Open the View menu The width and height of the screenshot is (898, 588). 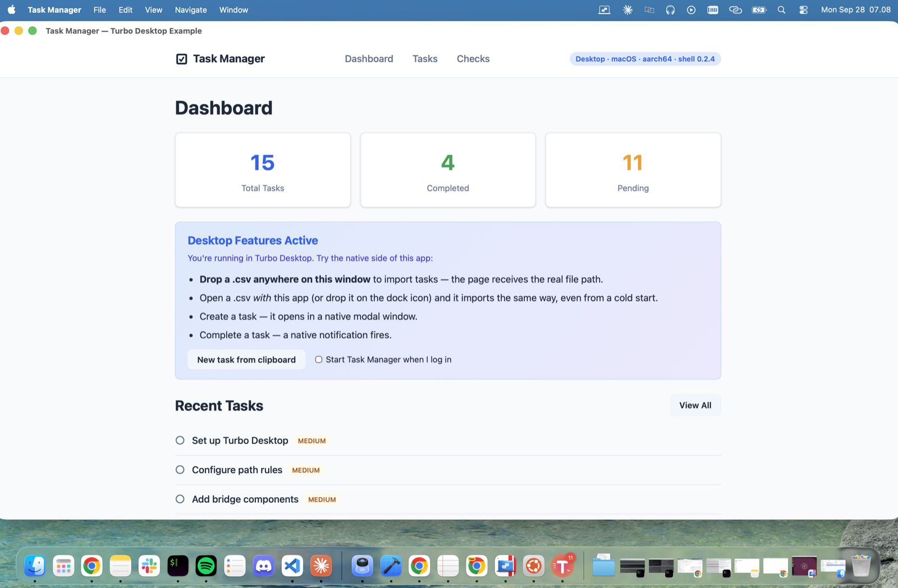tap(153, 10)
